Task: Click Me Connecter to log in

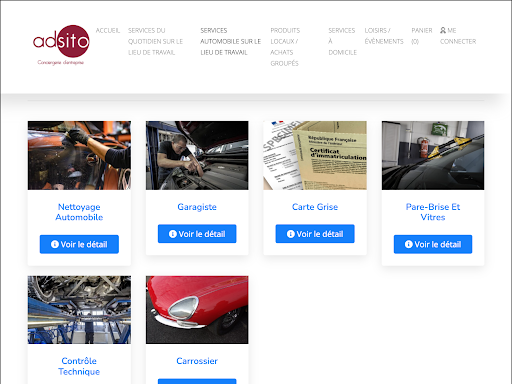Action: (458, 36)
